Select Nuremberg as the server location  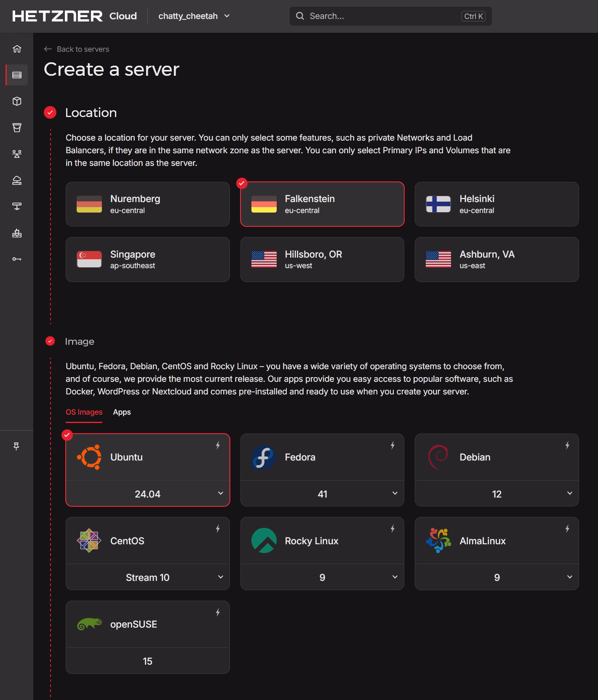(x=147, y=204)
